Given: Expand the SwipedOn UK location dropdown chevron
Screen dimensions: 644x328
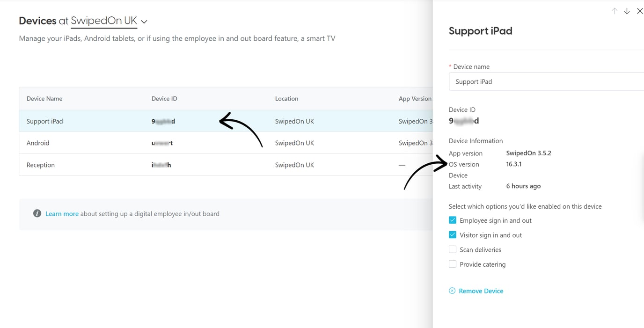Looking at the screenshot, I should (144, 22).
